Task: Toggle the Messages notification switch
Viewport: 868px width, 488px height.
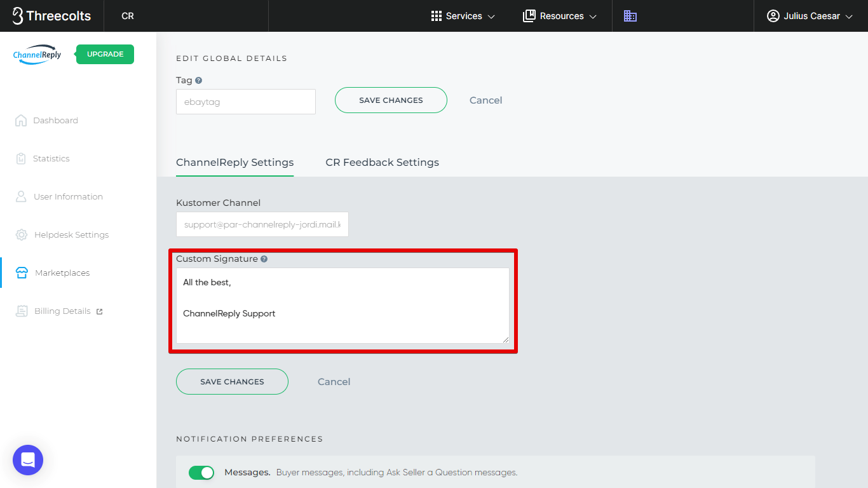Action: tap(201, 473)
